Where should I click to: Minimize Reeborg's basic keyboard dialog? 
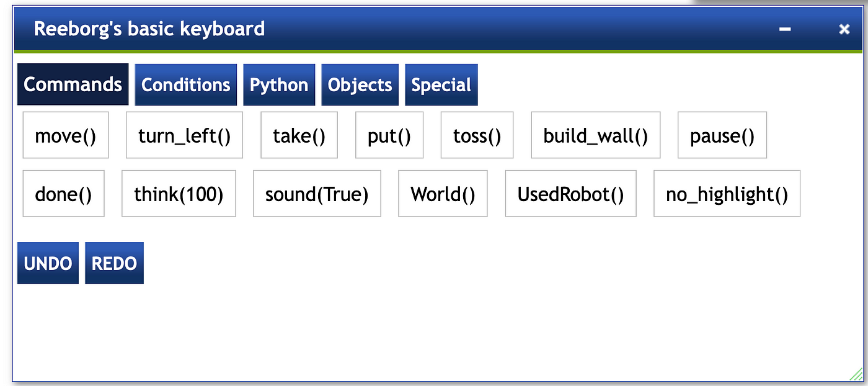785,29
